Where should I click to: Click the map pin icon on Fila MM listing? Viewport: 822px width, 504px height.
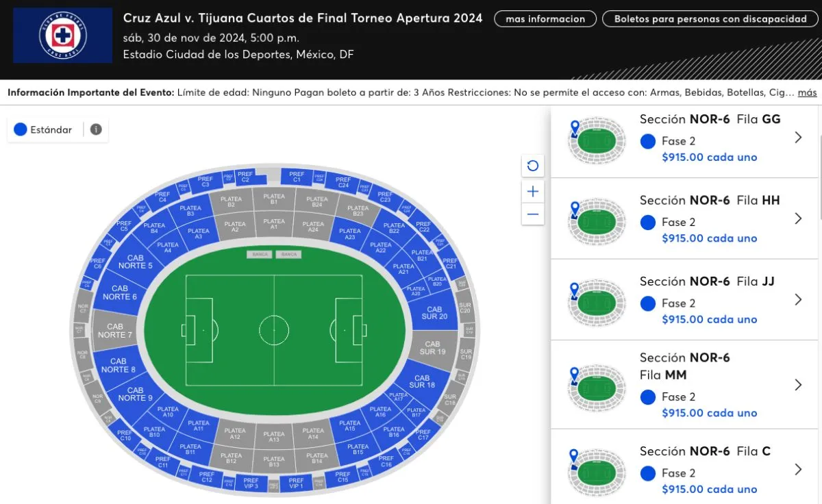pos(574,374)
